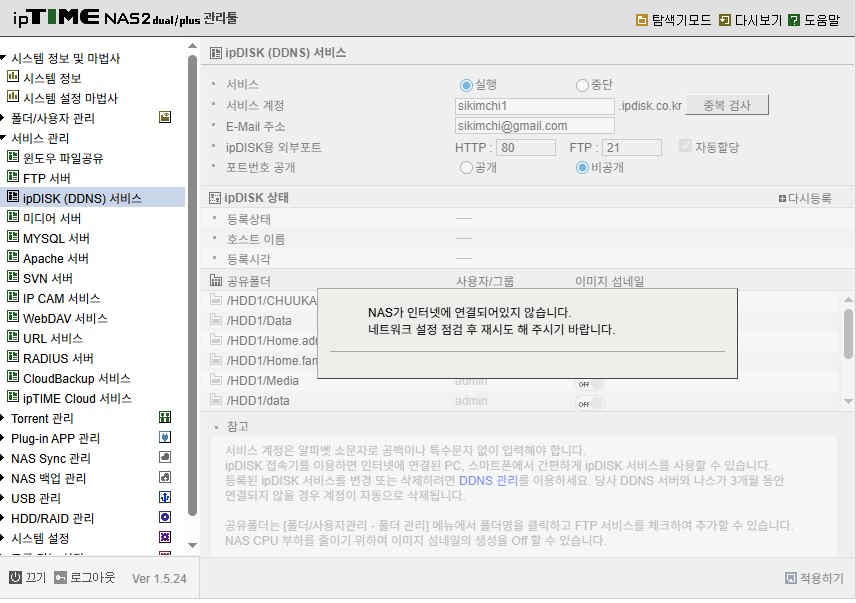Image resolution: width=856 pixels, height=603 pixels.
Task: Select the 중단 service radio button
Action: pos(582,85)
